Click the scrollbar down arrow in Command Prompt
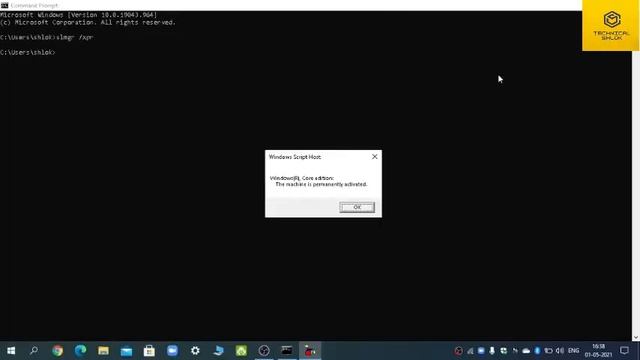640x360 pixels. tap(636, 337)
